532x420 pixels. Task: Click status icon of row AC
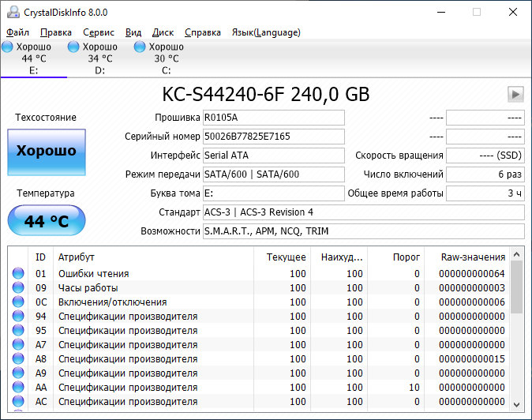point(18,402)
